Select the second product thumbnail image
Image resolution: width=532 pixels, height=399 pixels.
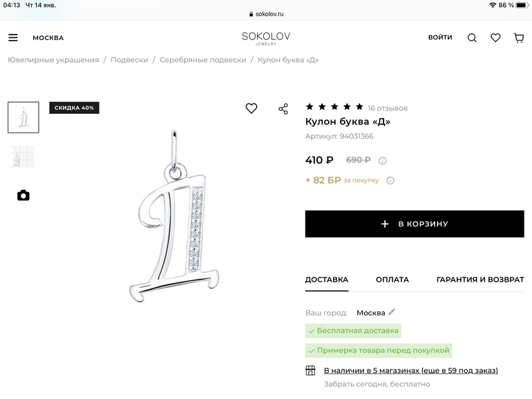(23, 157)
